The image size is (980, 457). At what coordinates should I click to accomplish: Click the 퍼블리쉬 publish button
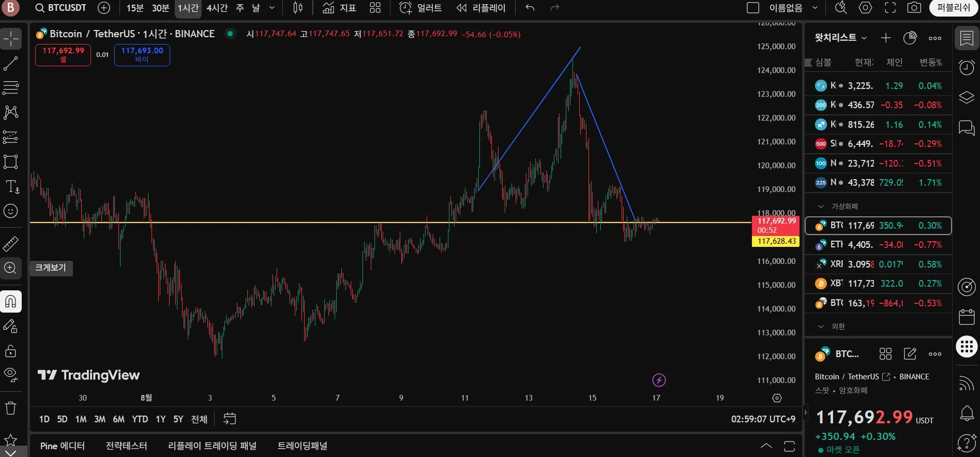coord(954,8)
